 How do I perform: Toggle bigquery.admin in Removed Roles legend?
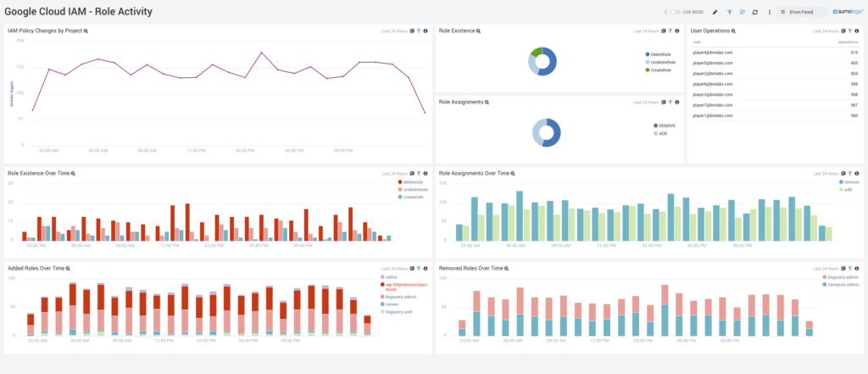[x=842, y=276]
